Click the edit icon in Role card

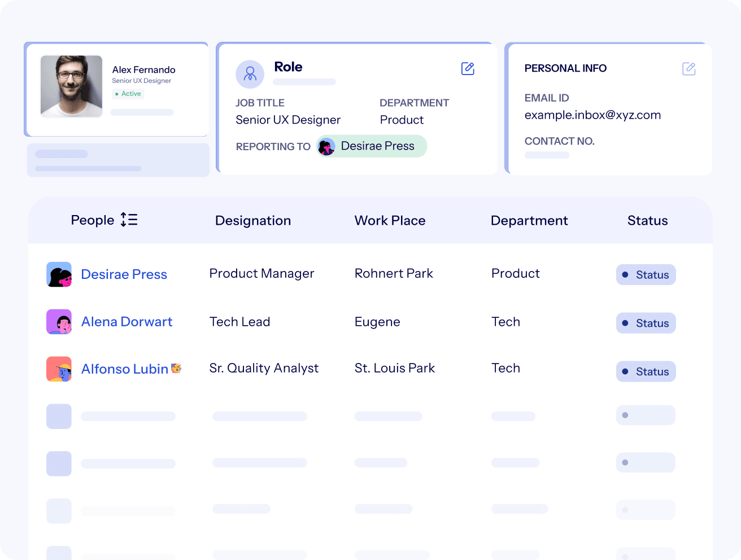point(468,69)
